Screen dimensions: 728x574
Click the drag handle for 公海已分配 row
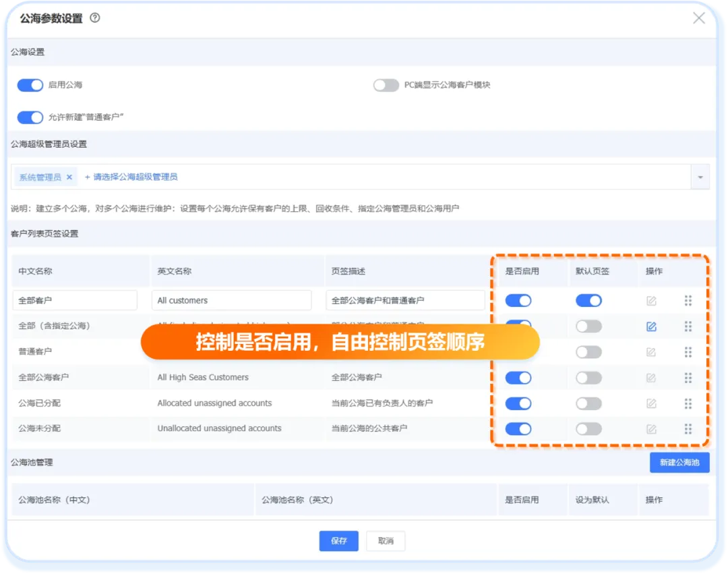[x=688, y=403]
